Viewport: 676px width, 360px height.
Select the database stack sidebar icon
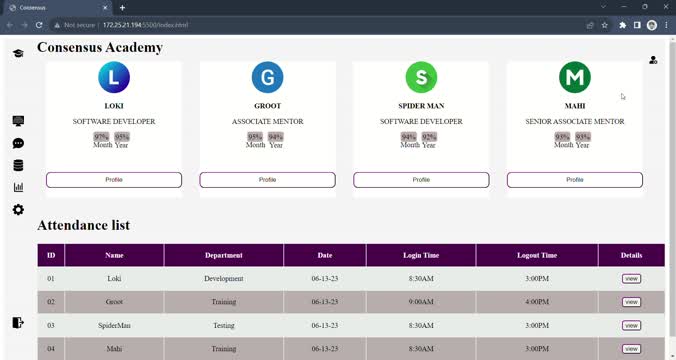[x=18, y=166]
